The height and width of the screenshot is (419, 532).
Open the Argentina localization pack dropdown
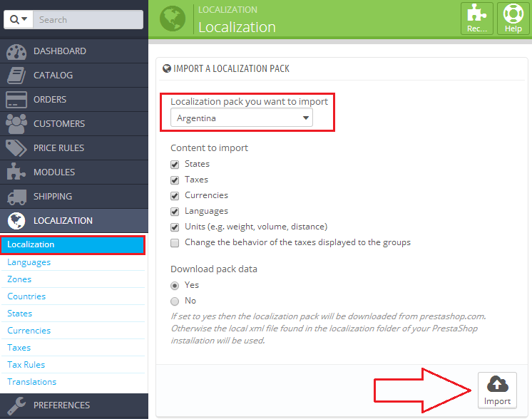[x=242, y=118]
